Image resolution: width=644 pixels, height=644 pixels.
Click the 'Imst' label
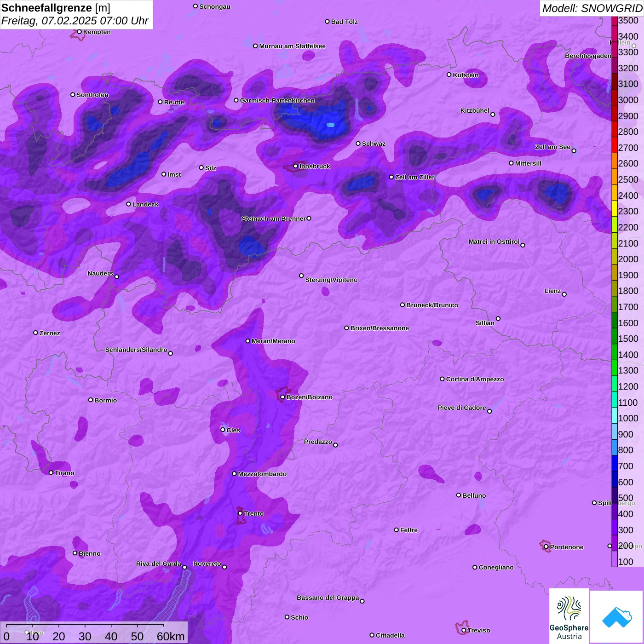pyautogui.click(x=174, y=174)
